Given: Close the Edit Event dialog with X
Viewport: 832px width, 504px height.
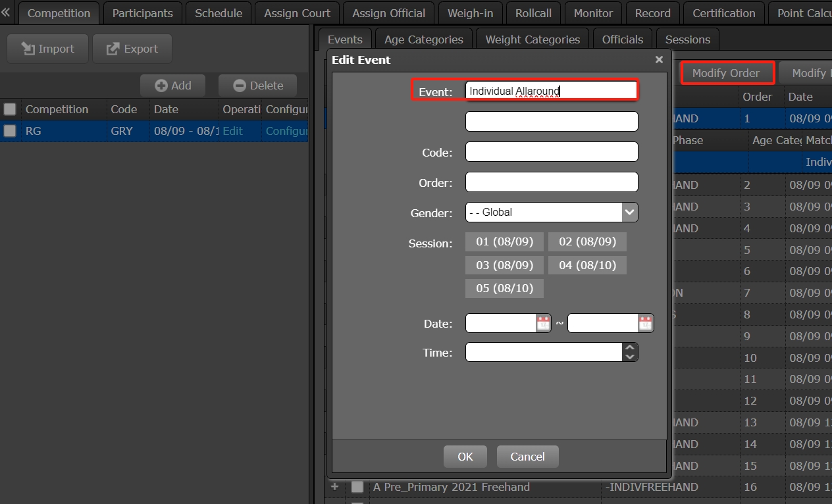Looking at the screenshot, I should (659, 60).
